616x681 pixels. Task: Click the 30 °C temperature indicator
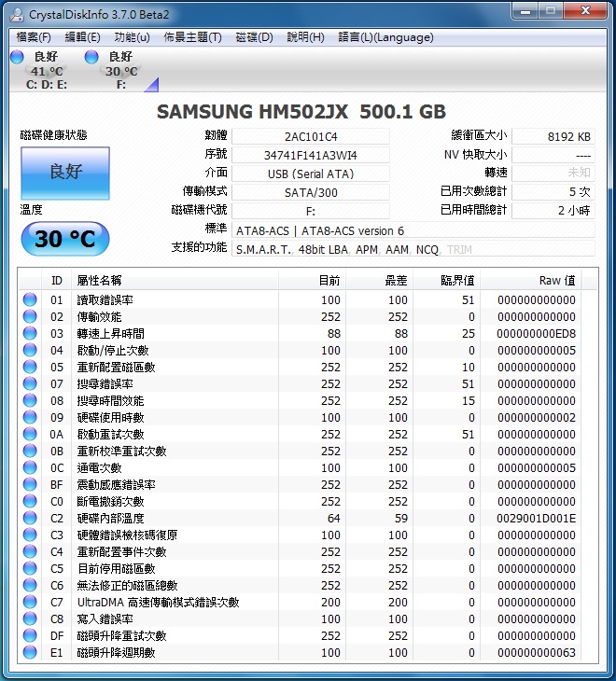click(65, 239)
